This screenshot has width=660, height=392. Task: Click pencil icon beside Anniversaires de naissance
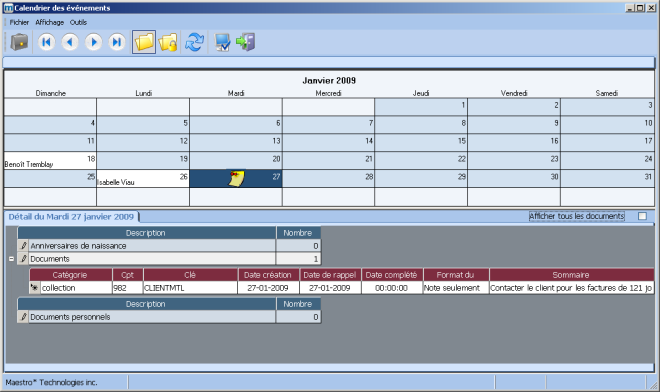pos(24,245)
